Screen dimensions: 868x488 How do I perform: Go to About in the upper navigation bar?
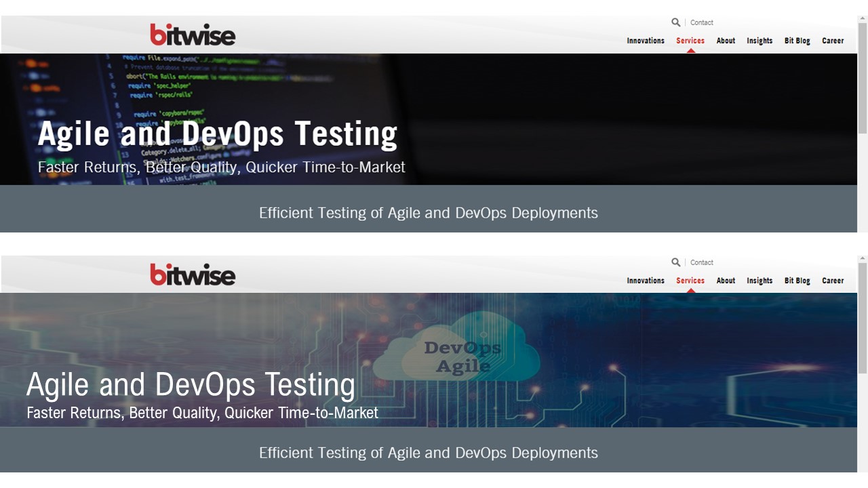click(x=726, y=41)
